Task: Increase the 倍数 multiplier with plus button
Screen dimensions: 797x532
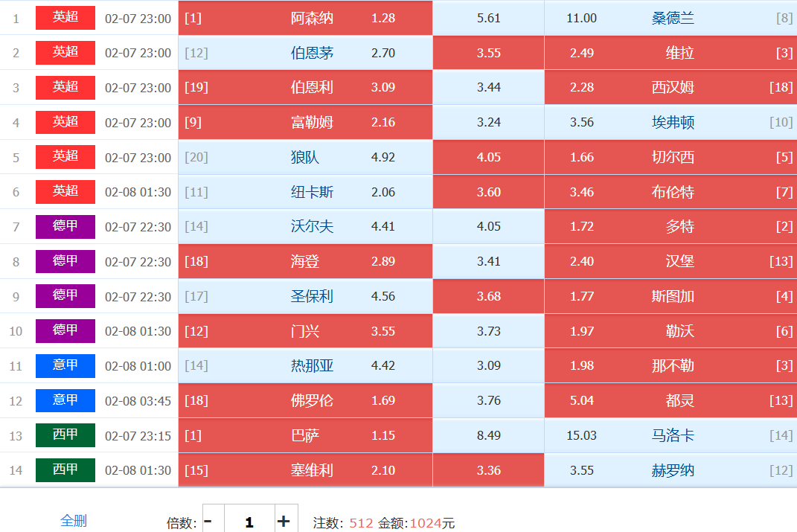Action: (284, 521)
